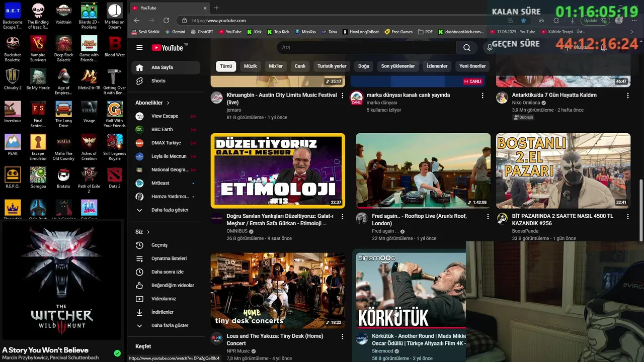Expand Daha fazla göster under subscriptions

166,210
